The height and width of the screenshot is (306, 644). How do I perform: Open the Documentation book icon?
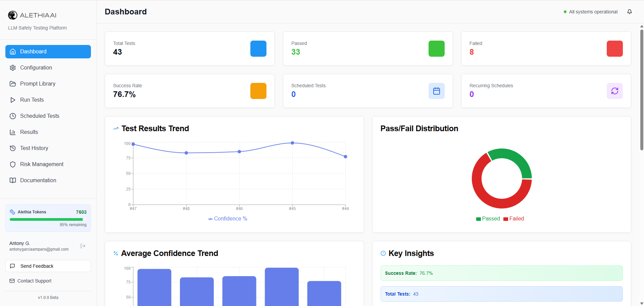13,180
